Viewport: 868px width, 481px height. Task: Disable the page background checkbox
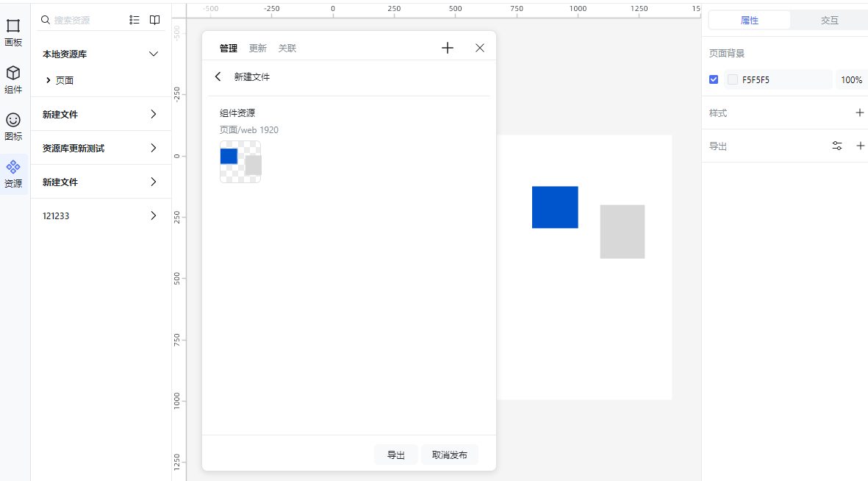pyautogui.click(x=714, y=79)
